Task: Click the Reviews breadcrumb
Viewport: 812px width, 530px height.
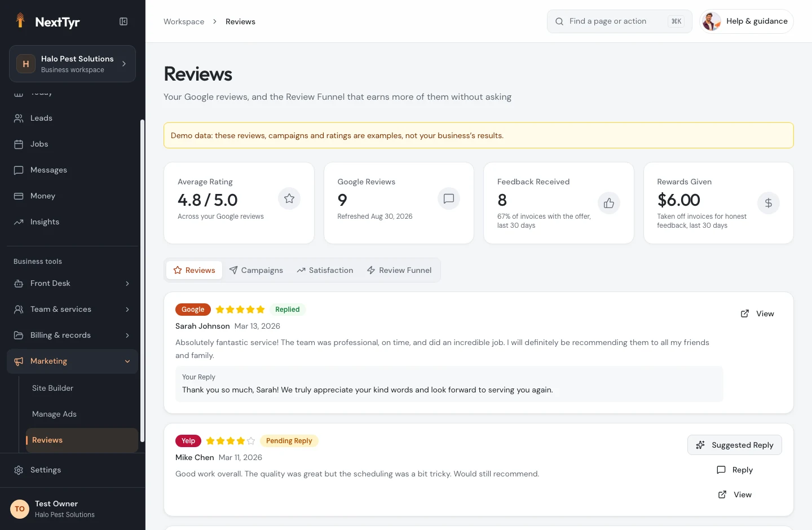Action: [x=240, y=21]
